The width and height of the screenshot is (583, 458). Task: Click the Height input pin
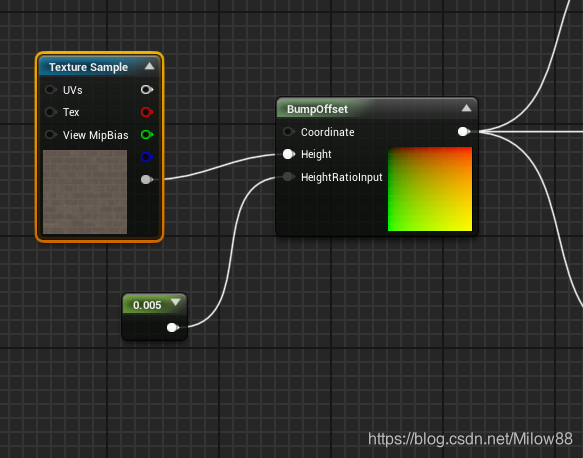point(289,154)
